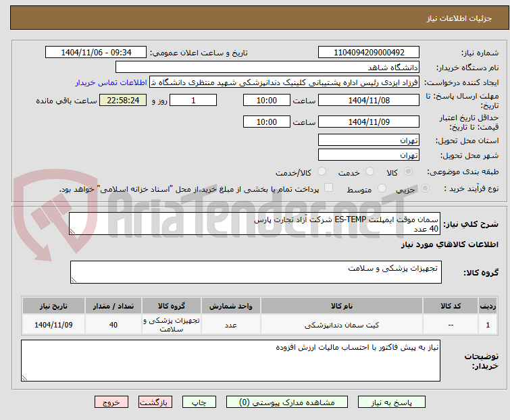Select the متوسط purchase type radio
The height and width of the screenshot is (420, 510).
[382, 188]
